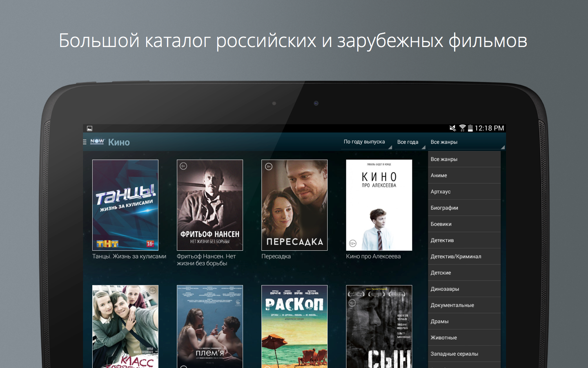The width and height of the screenshot is (588, 368).
Task: Pick the 'Драмы' genre
Action: point(464,321)
